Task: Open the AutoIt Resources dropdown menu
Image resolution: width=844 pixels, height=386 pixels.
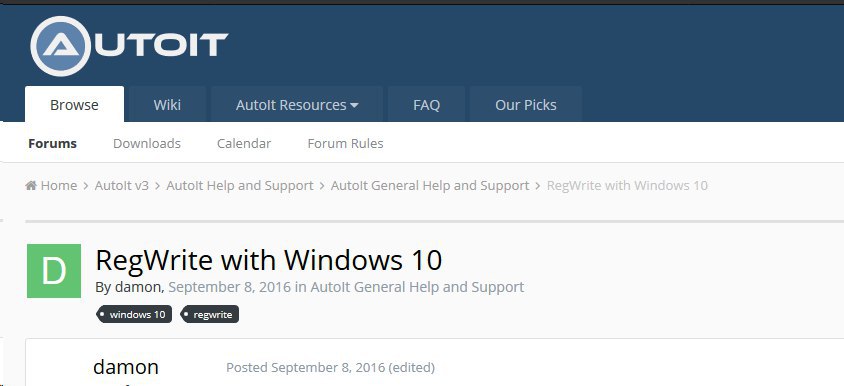Action: click(297, 104)
